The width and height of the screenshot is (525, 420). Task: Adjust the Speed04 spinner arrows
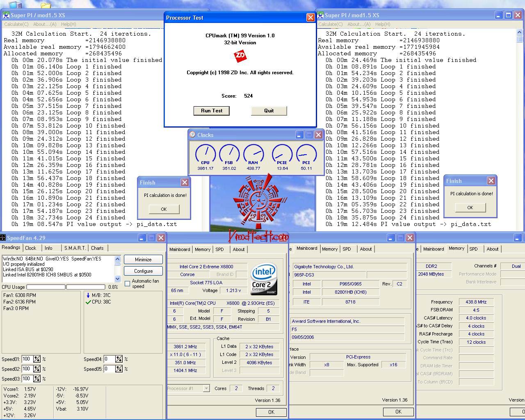119,359
